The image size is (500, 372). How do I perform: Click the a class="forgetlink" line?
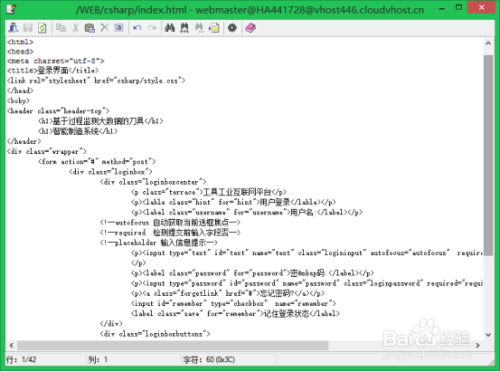(x=228, y=293)
